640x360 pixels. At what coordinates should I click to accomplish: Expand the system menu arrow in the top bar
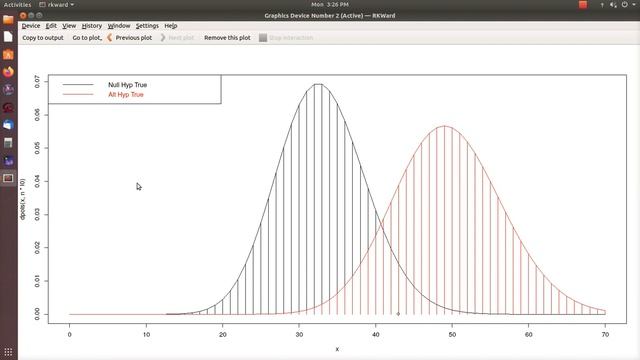click(634, 4)
